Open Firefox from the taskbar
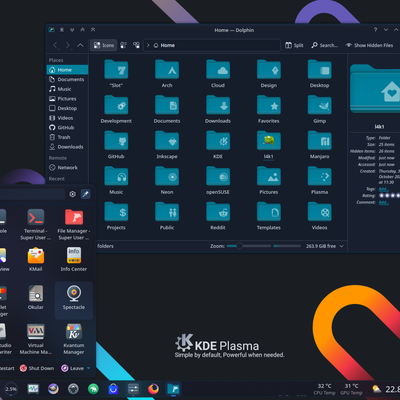Image resolution: width=400 pixels, height=400 pixels. pyautogui.click(x=153, y=389)
